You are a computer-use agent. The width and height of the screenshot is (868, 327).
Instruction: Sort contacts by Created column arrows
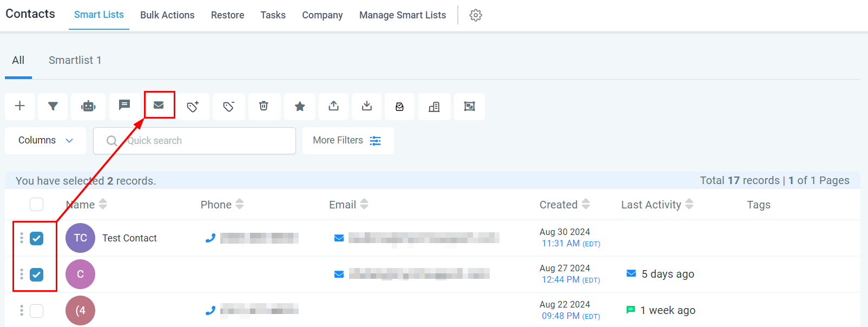pos(586,205)
